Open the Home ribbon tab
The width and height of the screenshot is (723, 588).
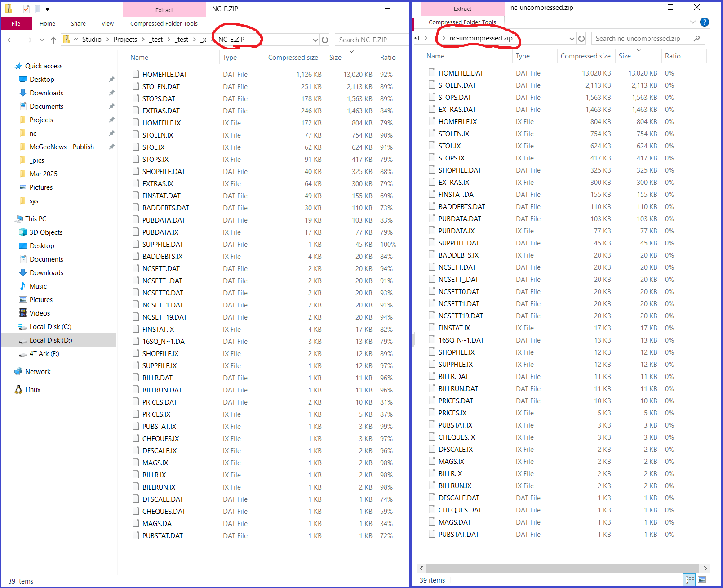pyautogui.click(x=47, y=23)
